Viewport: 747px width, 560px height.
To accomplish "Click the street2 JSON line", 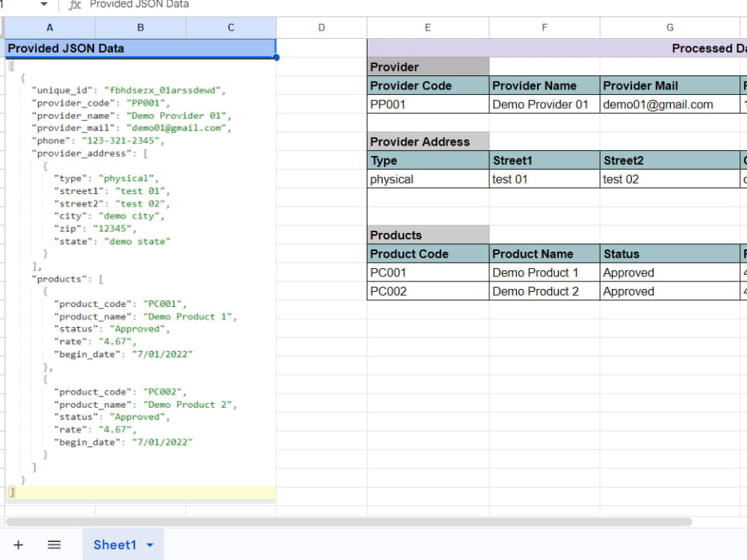I will [112, 204].
